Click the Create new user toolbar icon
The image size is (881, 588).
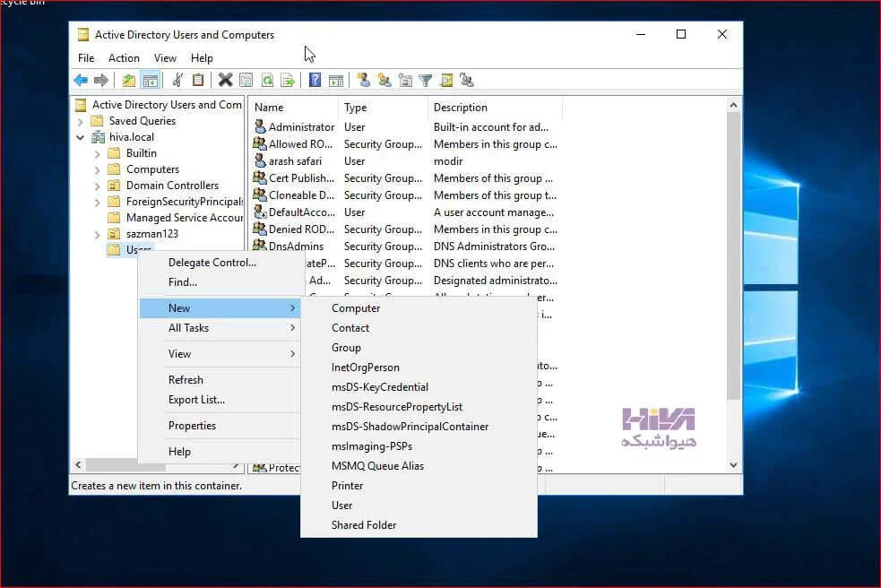pyautogui.click(x=364, y=81)
